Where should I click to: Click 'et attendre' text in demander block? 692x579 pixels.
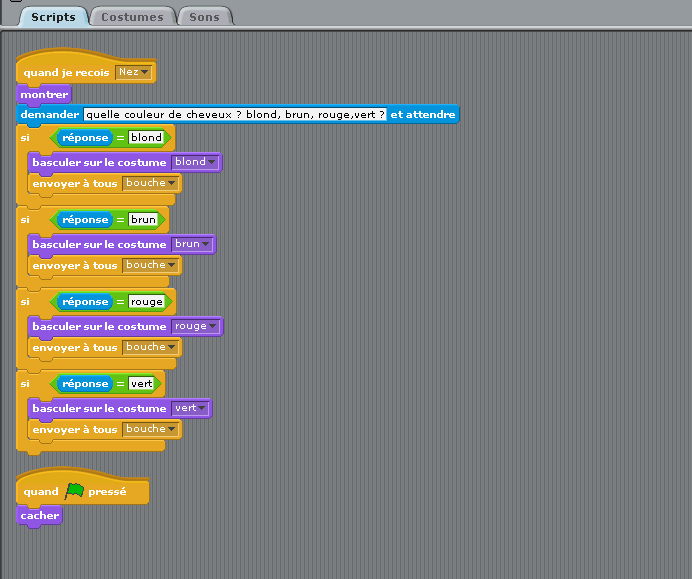[423, 115]
